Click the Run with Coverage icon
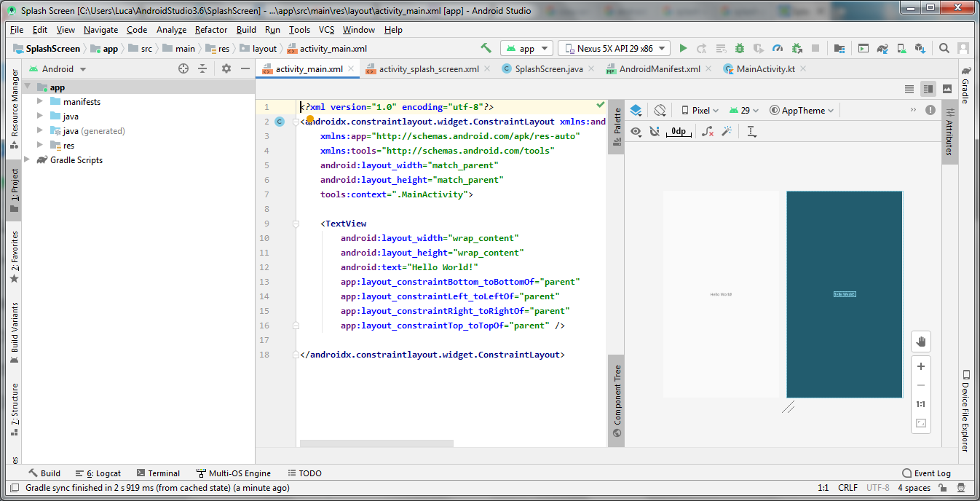The image size is (980, 501). (759, 48)
